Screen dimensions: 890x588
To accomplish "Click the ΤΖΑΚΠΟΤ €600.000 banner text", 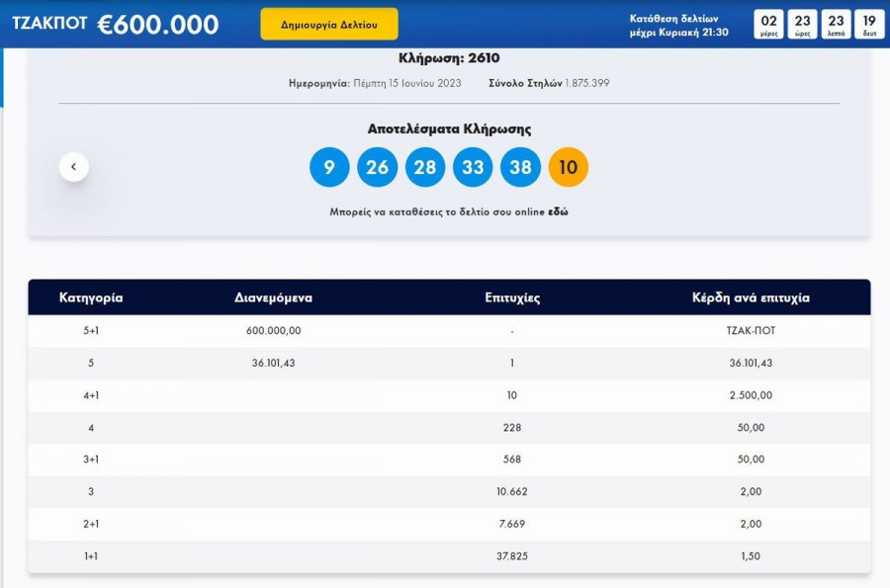I will click(x=116, y=24).
